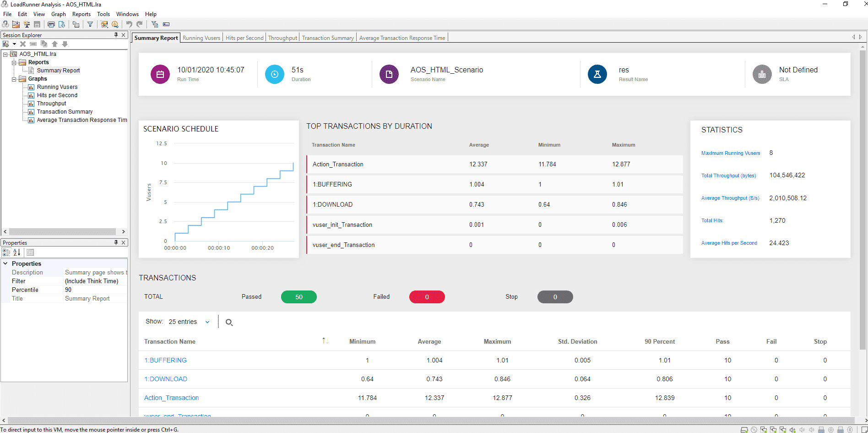Switch to alphabetical sort in Properties panel
The width and height of the screenshot is (868, 433).
click(x=16, y=252)
